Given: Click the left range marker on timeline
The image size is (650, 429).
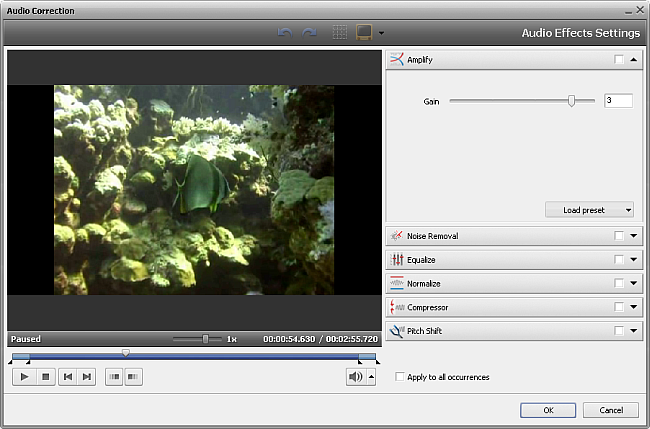Looking at the screenshot, I should coord(28,362).
